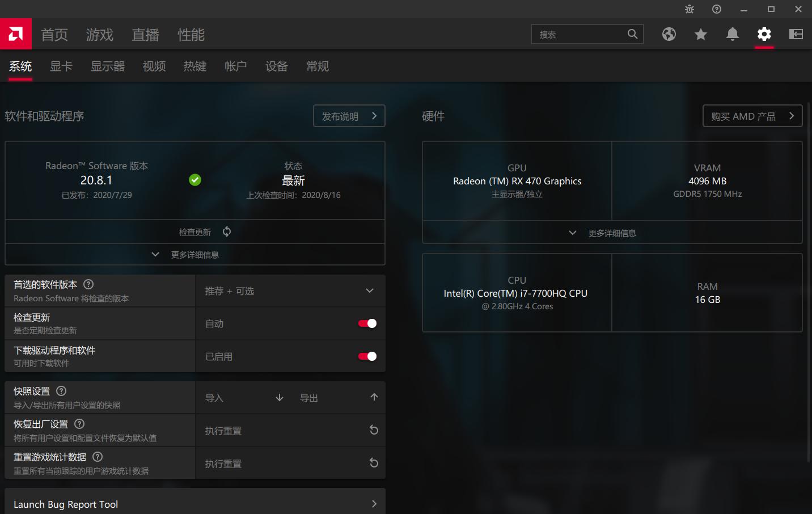Open the language globe icon
The height and width of the screenshot is (514, 812).
(x=669, y=34)
